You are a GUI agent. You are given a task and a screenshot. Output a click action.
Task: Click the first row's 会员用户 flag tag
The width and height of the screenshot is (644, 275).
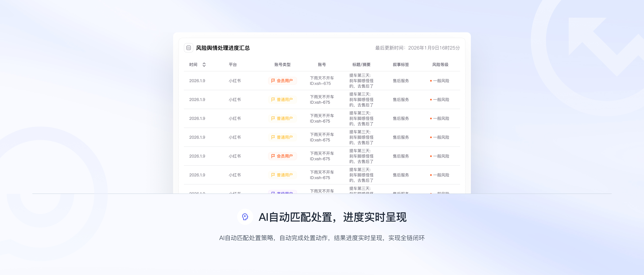tap(282, 81)
